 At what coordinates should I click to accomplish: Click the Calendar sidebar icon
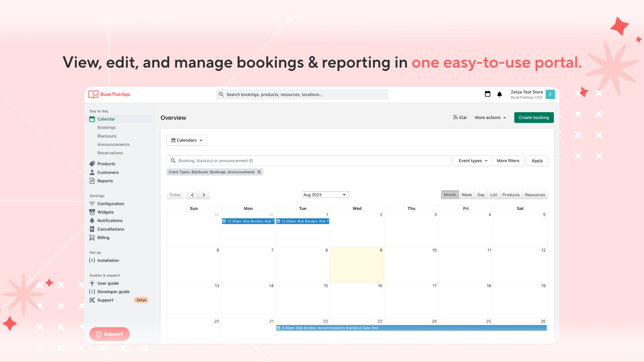(92, 119)
